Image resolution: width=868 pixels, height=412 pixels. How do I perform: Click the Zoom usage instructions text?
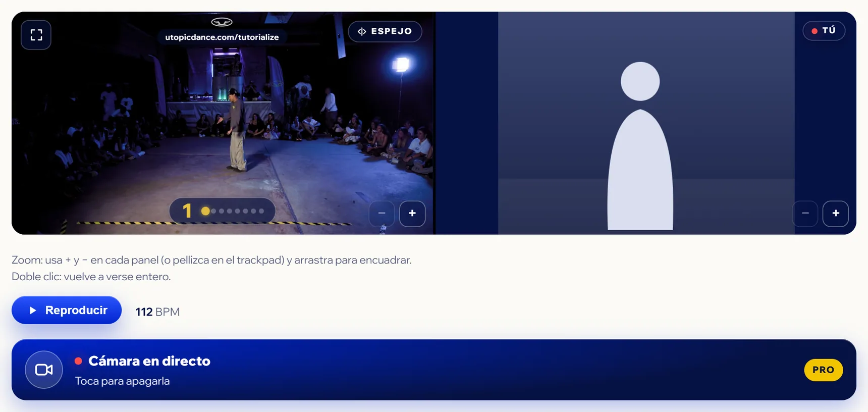(x=211, y=260)
